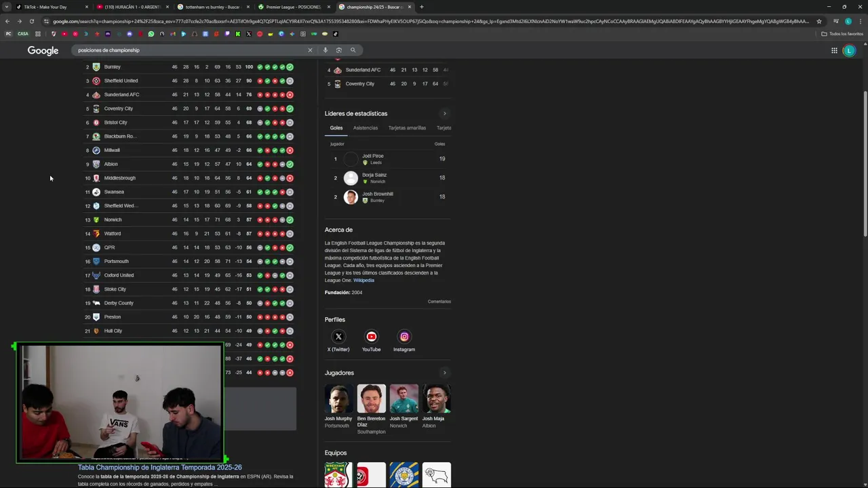Open the X bookmark in bookmarks bar
Screen dimensions: 868x488
[249, 34]
